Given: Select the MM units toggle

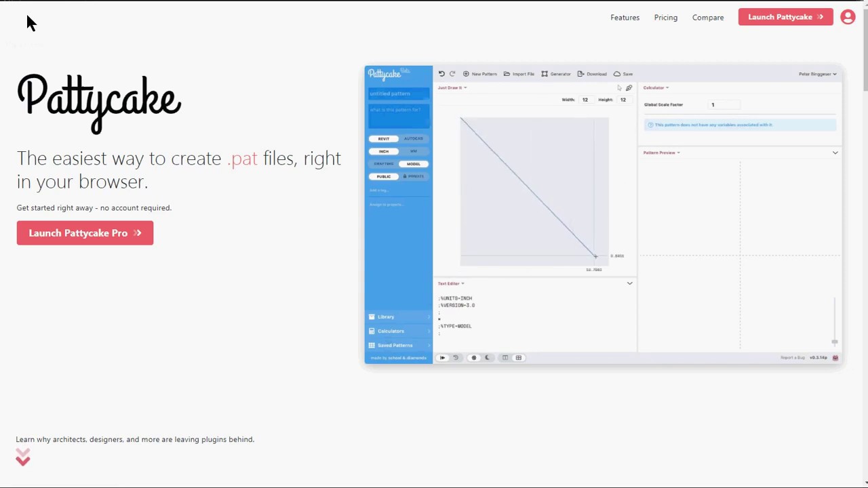Looking at the screenshot, I should click(x=414, y=151).
